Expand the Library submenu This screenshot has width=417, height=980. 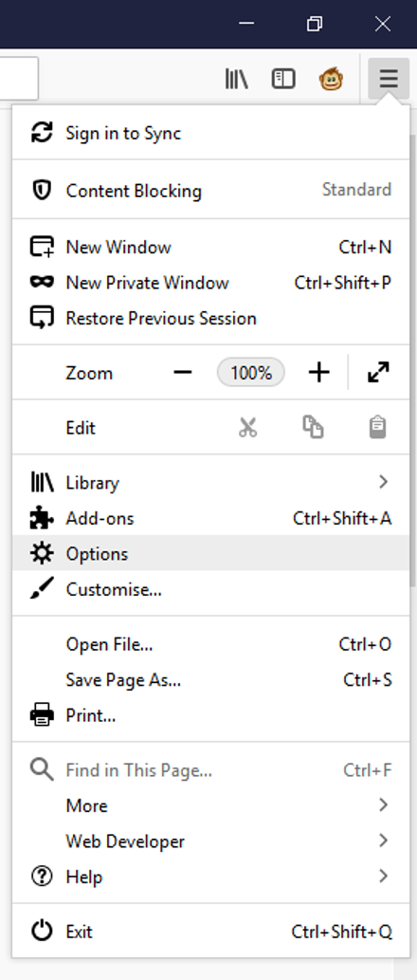[x=211, y=482]
